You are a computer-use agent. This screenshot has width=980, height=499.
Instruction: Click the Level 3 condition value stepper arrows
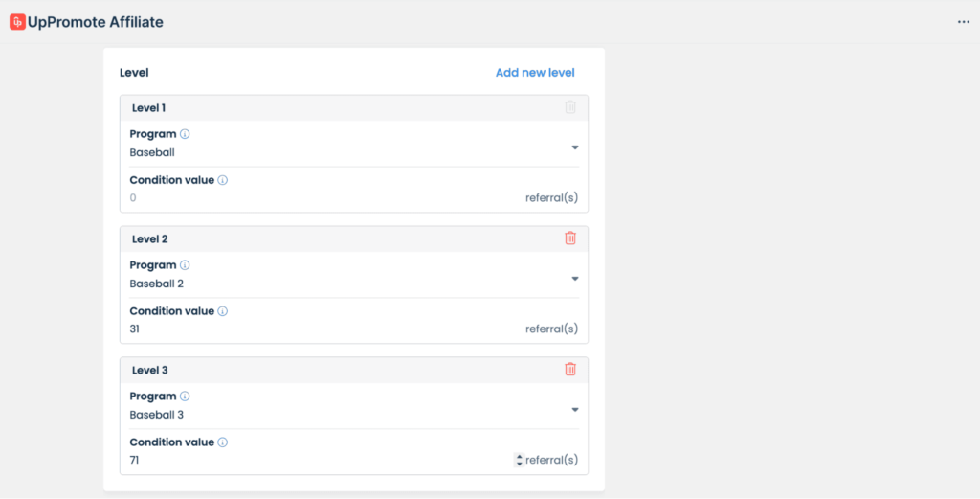519,461
